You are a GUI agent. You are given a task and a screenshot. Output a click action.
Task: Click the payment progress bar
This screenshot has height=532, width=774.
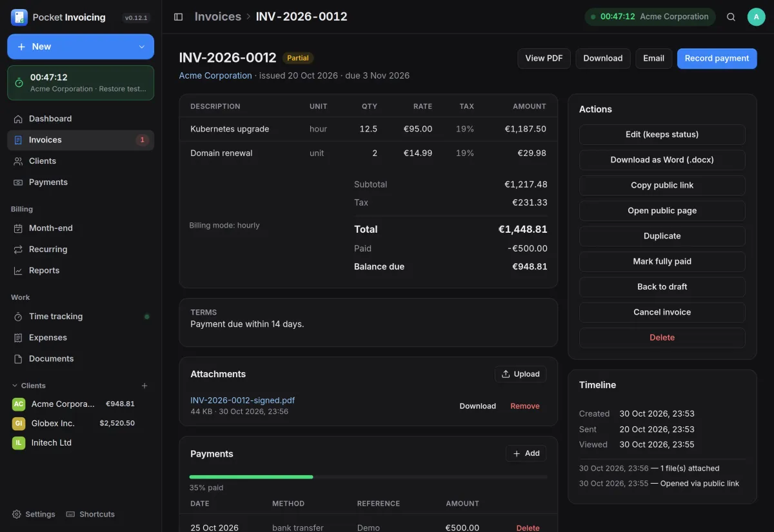click(x=368, y=477)
